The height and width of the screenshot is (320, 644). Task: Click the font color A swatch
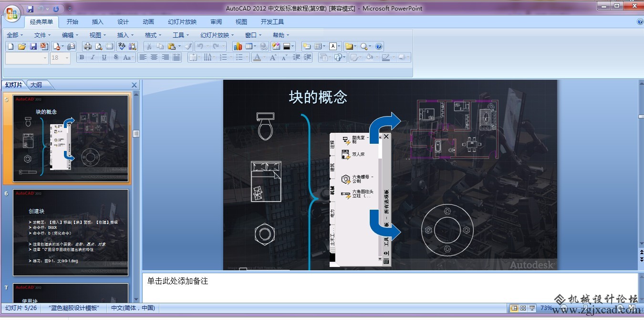258,57
